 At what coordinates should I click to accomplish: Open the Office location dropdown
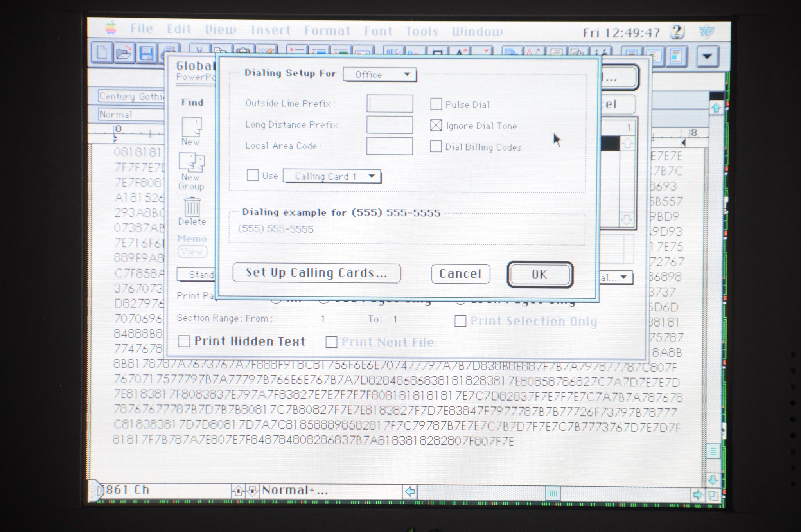pos(379,74)
